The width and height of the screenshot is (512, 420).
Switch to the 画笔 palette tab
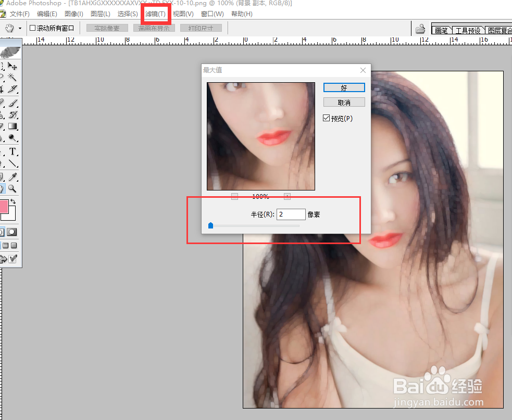pos(441,30)
